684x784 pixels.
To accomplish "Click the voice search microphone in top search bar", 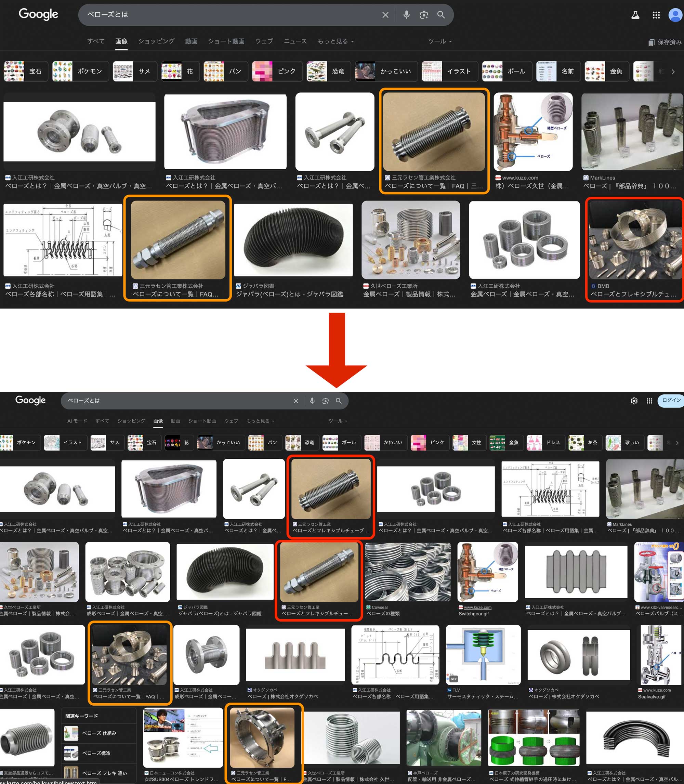I will tap(407, 15).
